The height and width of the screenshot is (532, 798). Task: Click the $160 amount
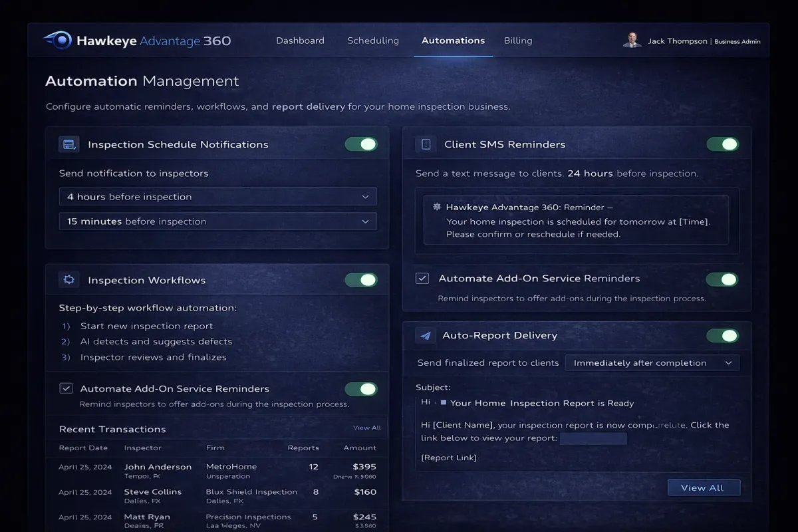pyautogui.click(x=364, y=492)
